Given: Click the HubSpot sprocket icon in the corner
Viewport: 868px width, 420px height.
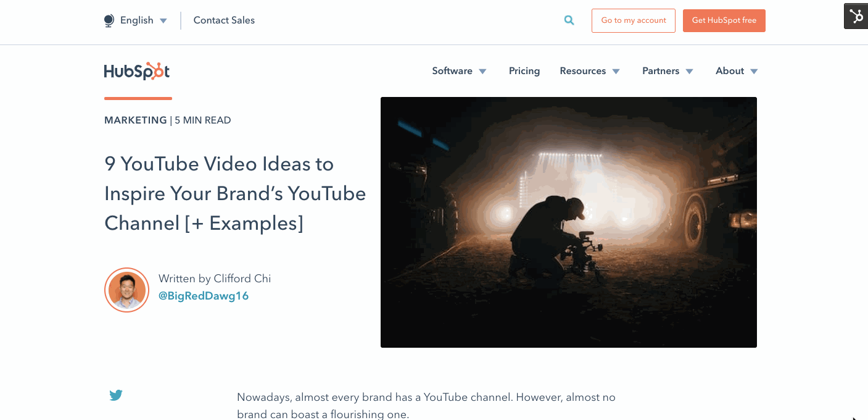Looking at the screenshot, I should click(856, 17).
